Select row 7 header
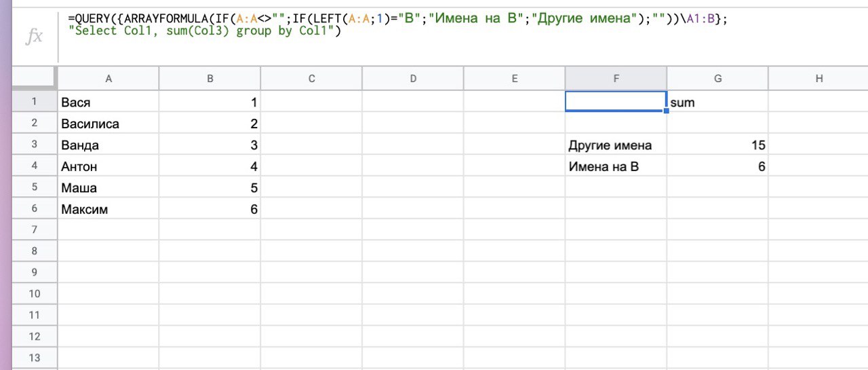This screenshot has width=868, height=370. 35,229
